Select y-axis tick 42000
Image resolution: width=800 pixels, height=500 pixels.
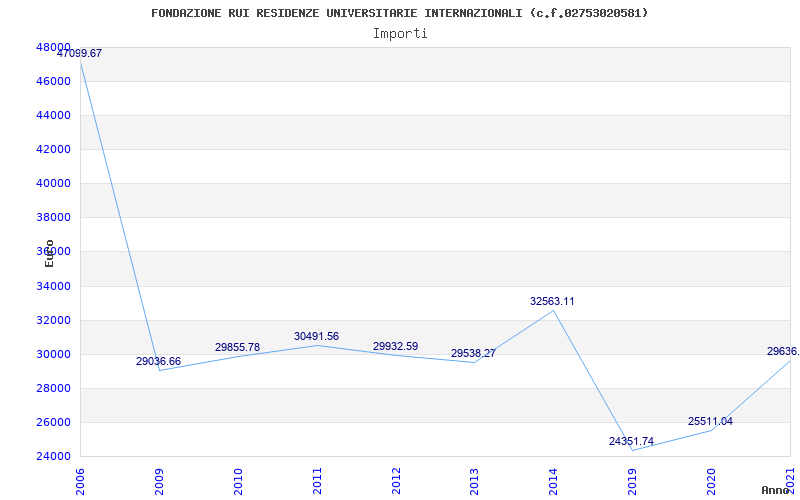pos(53,149)
